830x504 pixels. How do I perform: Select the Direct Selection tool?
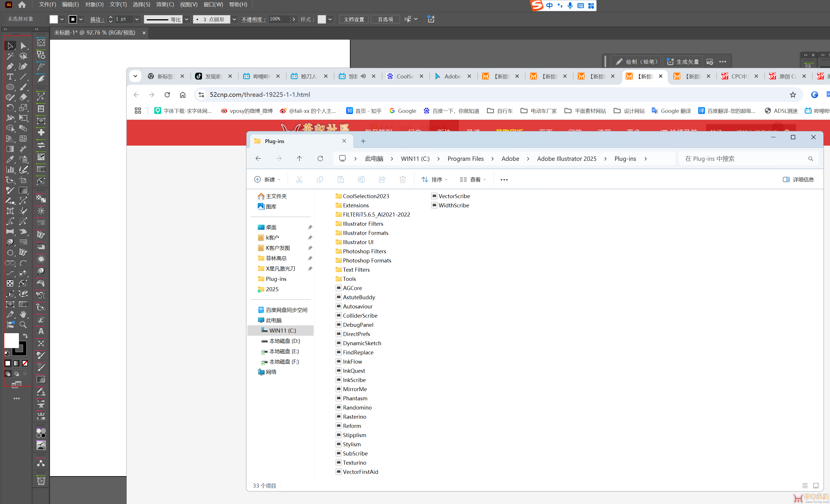[x=23, y=45]
